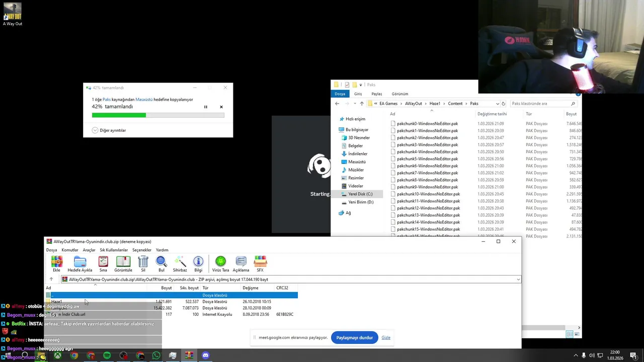Open the WinRAR address path dropdown
Image resolution: width=644 pixels, height=362 pixels.
click(x=518, y=279)
